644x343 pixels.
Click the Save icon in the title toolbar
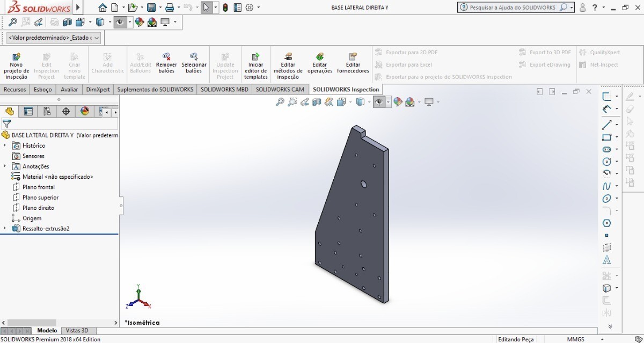pyautogui.click(x=151, y=8)
